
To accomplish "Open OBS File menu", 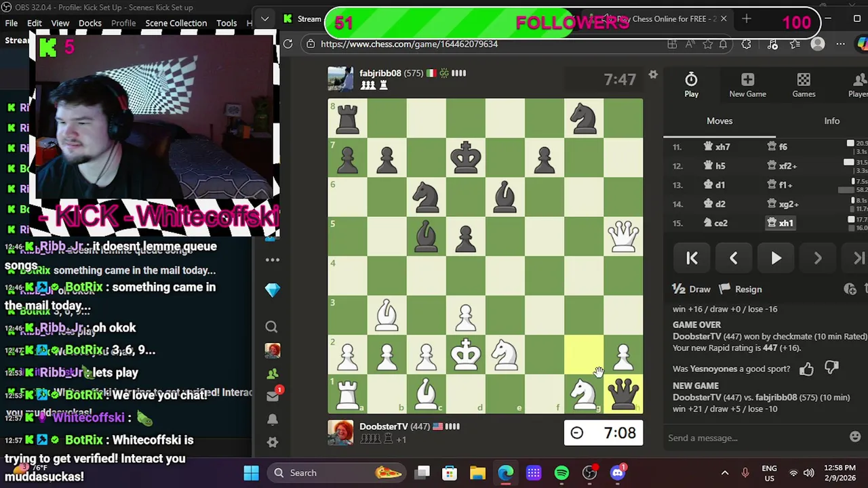I will (12, 23).
